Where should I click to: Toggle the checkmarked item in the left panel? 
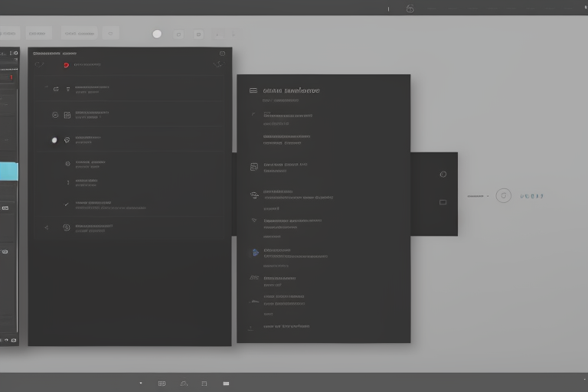point(67,204)
